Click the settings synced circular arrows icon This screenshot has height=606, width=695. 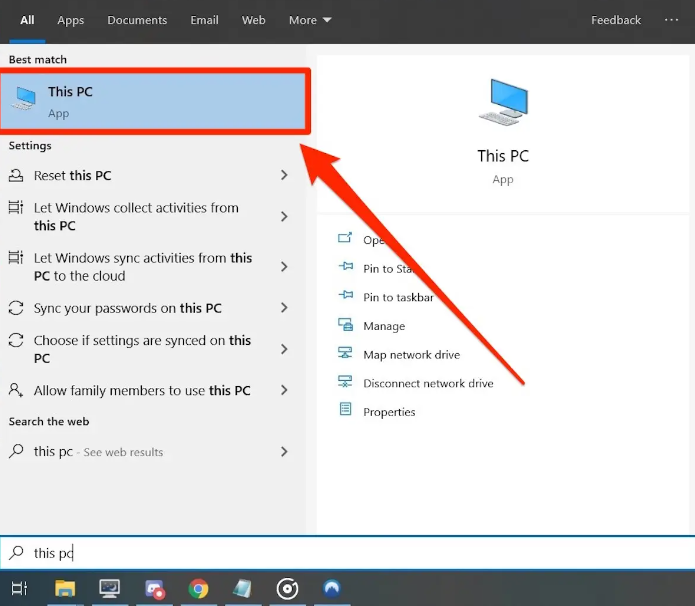[x=16, y=340]
